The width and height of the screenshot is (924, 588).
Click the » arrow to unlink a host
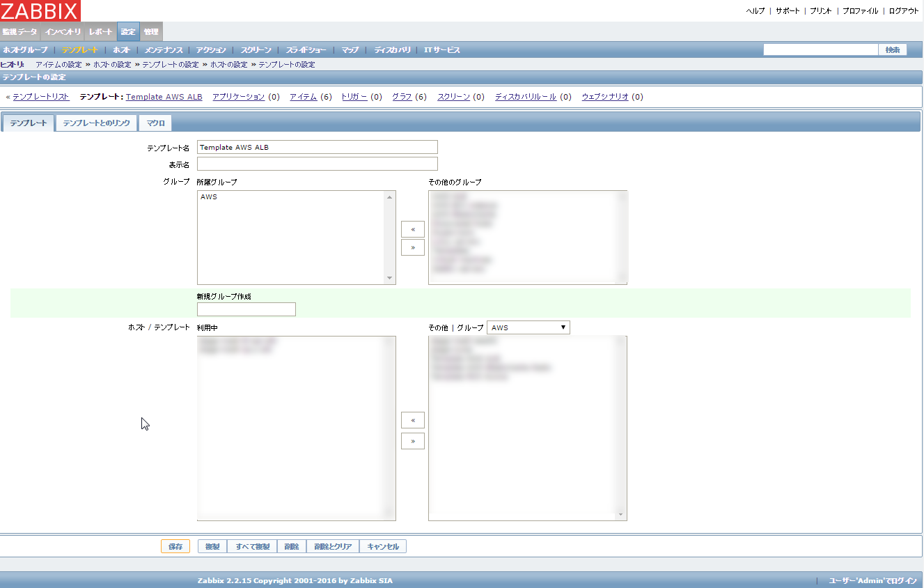click(412, 440)
